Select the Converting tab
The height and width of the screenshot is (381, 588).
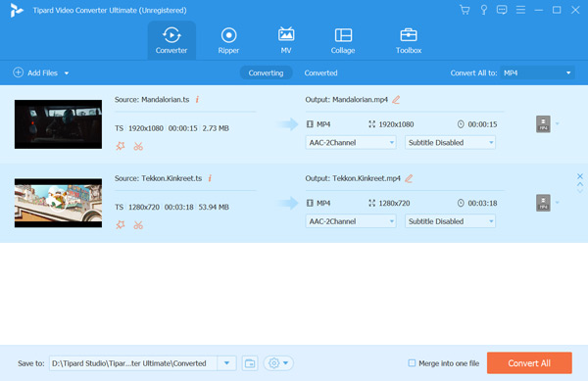pos(266,73)
